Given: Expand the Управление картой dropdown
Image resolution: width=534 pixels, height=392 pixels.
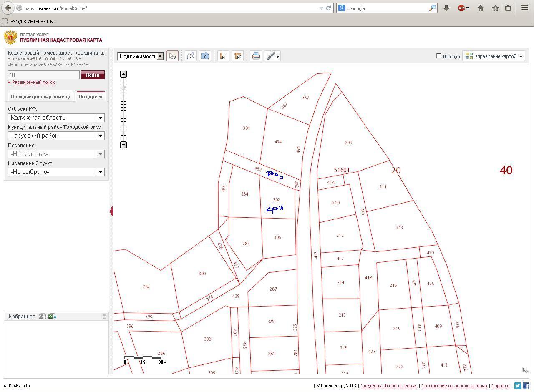Looking at the screenshot, I should tap(494, 56).
